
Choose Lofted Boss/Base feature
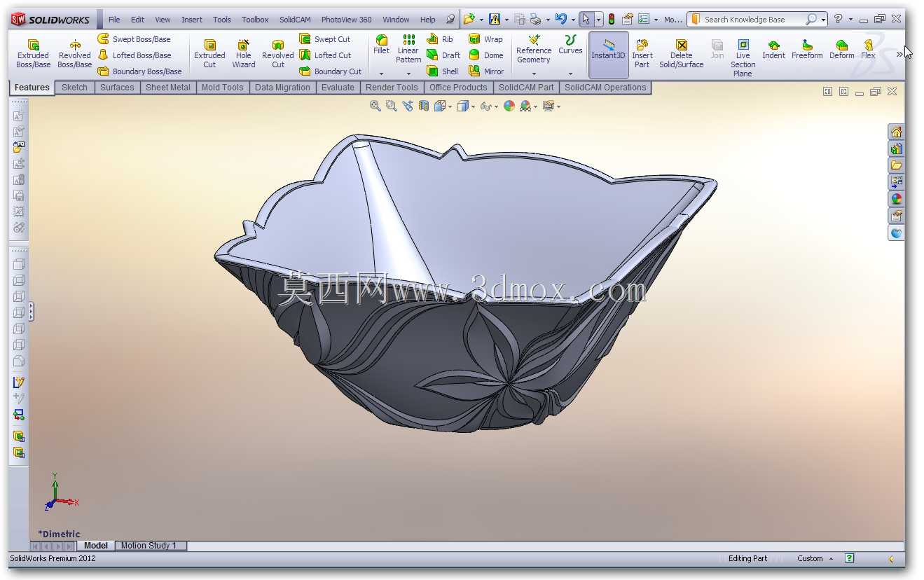tap(134, 55)
